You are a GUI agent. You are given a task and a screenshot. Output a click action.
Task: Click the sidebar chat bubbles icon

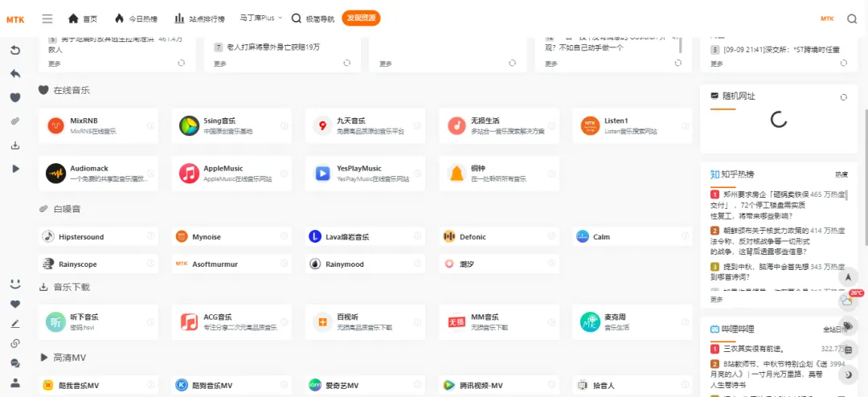coord(15,363)
